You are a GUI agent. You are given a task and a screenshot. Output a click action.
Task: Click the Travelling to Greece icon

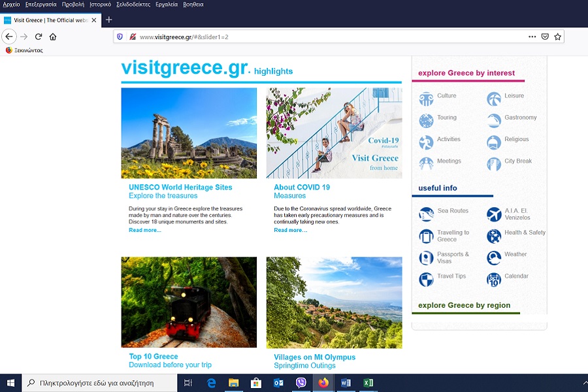pos(426,236)
